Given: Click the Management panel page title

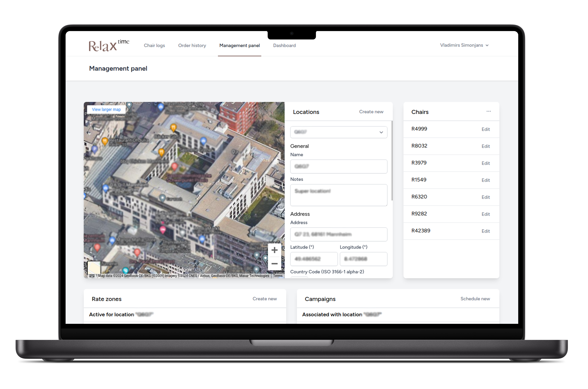Looking at the screenshot, I should coord(118,68).
